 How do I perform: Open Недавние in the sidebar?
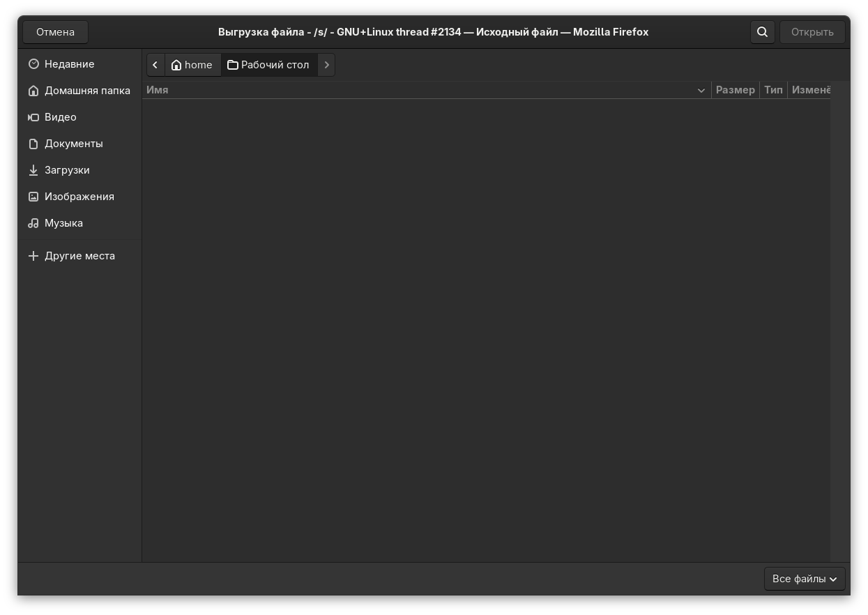point(79,64)
